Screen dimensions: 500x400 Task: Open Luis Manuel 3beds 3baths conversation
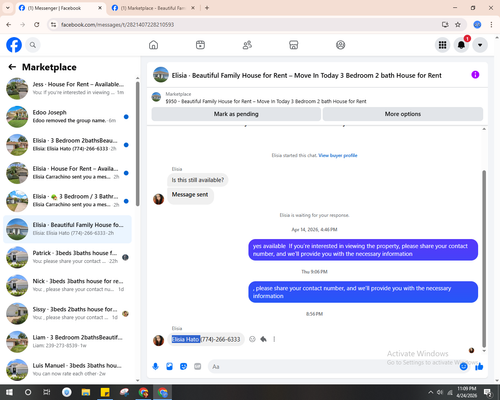(67, 370)
